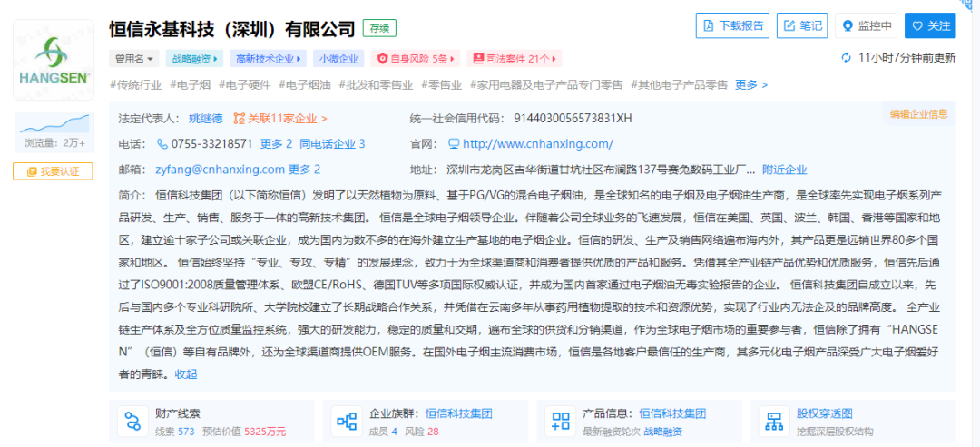
Task: Expand hashtags with 更多 > link
Action: coord(751,84)
